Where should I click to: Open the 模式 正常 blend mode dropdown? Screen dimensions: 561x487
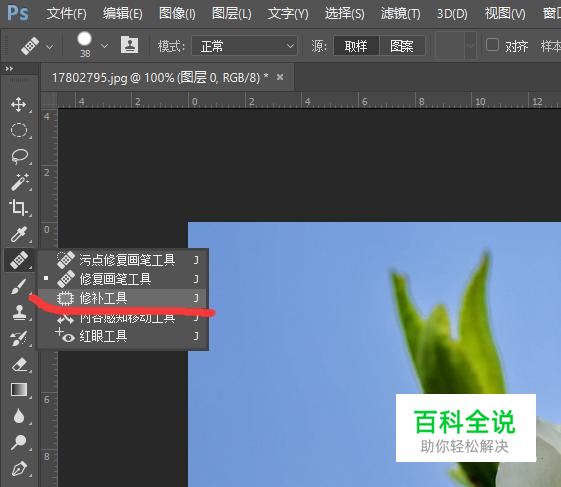(244, 46)
